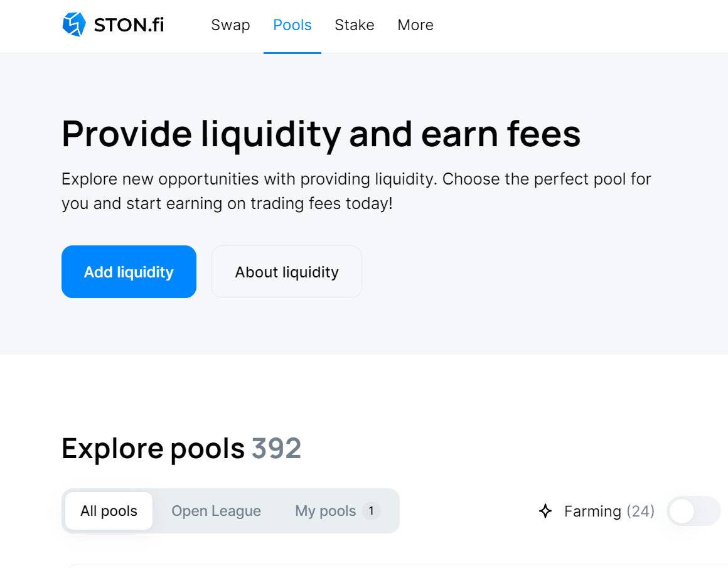Viewport: 728px width, 568px height.
Task: Go to the Stake page
Action: [x=354, y=25]
